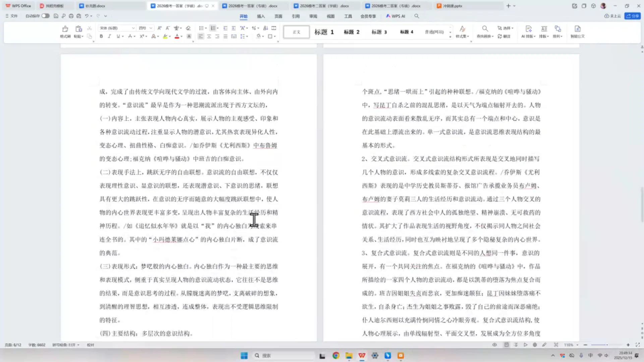Apply italic formatting
Image resolution: width=644 pixels, height=362 pixels.
click(x=109, y=36)
